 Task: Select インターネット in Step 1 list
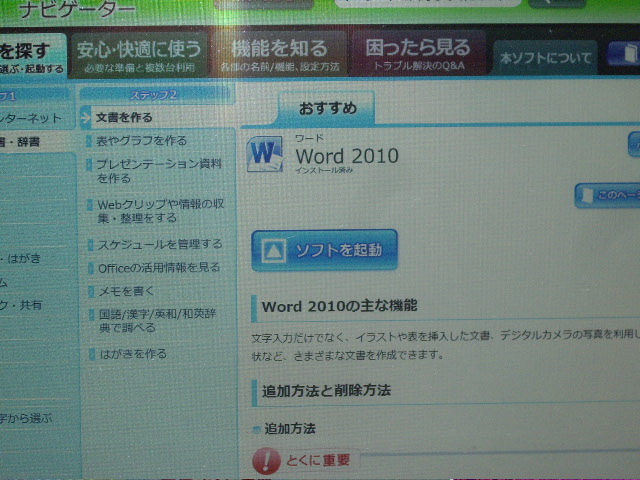(x=31, y=118)
